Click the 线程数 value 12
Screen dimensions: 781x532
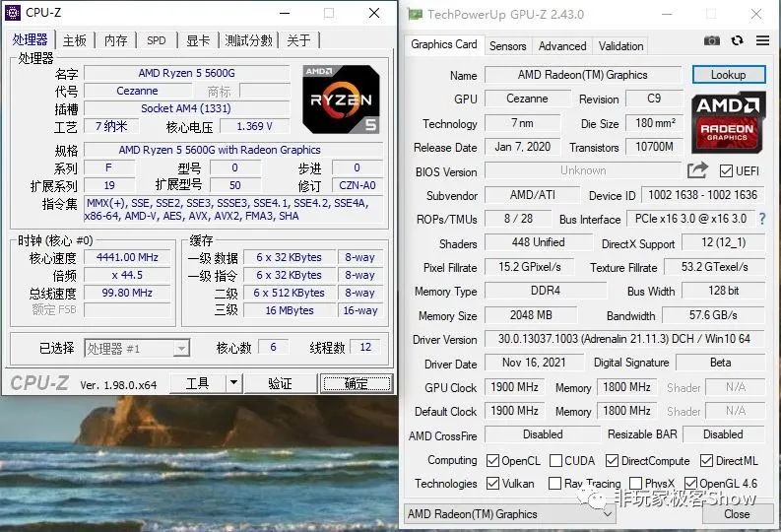(x=365, y=347)
